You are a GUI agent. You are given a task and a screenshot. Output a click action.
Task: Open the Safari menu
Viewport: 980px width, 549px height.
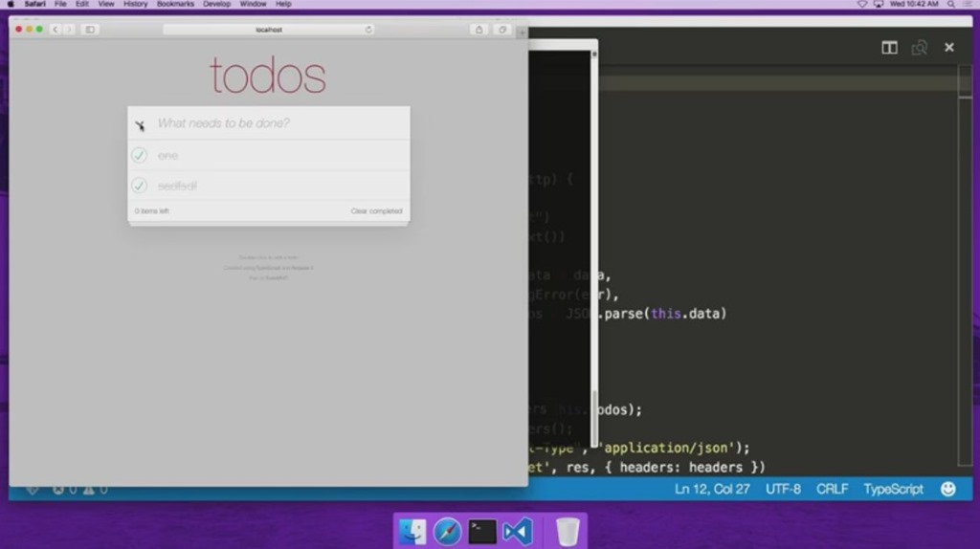[35, 4]
